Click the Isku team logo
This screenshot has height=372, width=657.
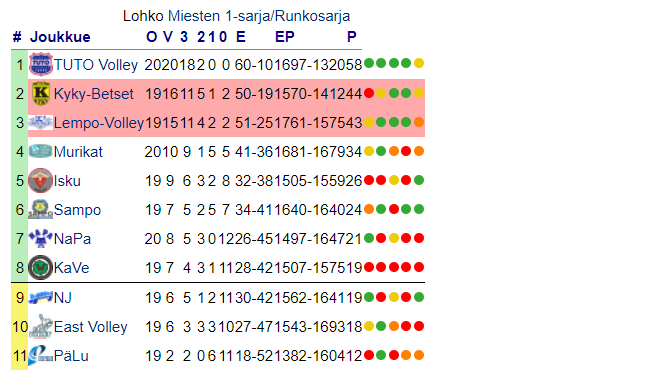(41, 181)
